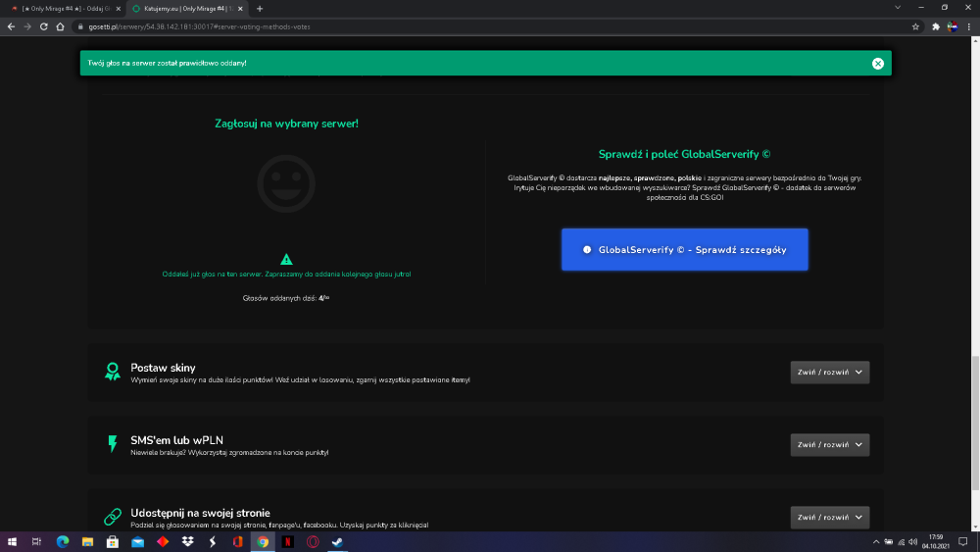Open a new browser tab
The width and height of the screenshot is (980, 552).
tap(260, 9)
